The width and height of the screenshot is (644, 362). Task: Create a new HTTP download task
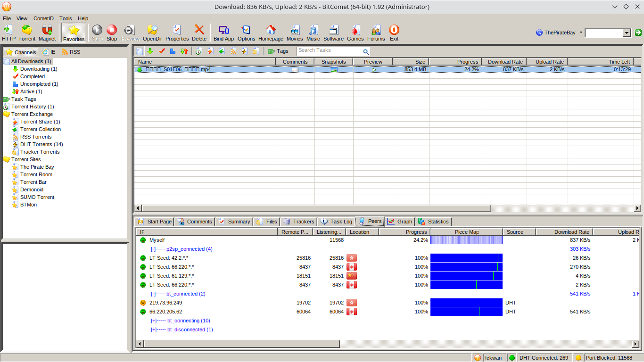coord(8,33)
